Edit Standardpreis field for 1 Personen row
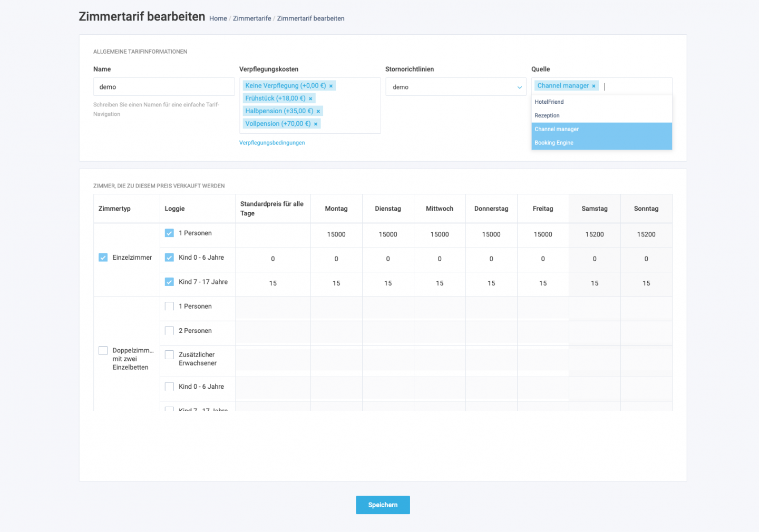The width and height of the screenshot is (759, 532). pos(273,235)
